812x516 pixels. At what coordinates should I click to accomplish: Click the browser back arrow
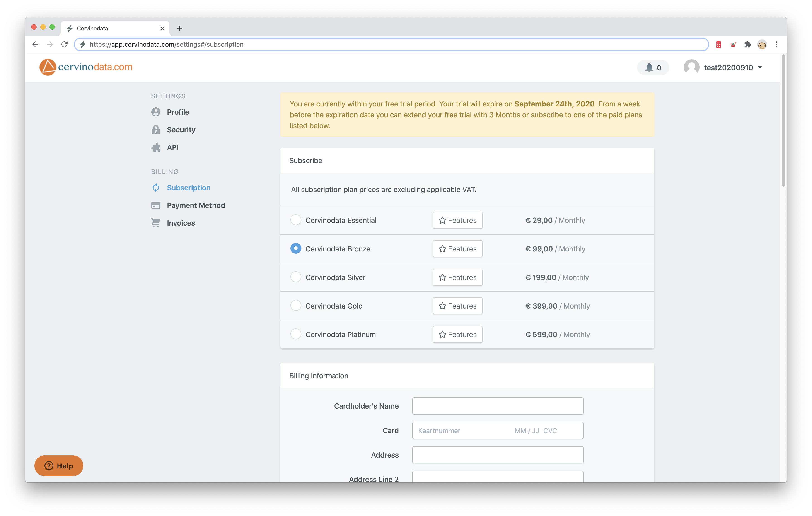(35, 44)
